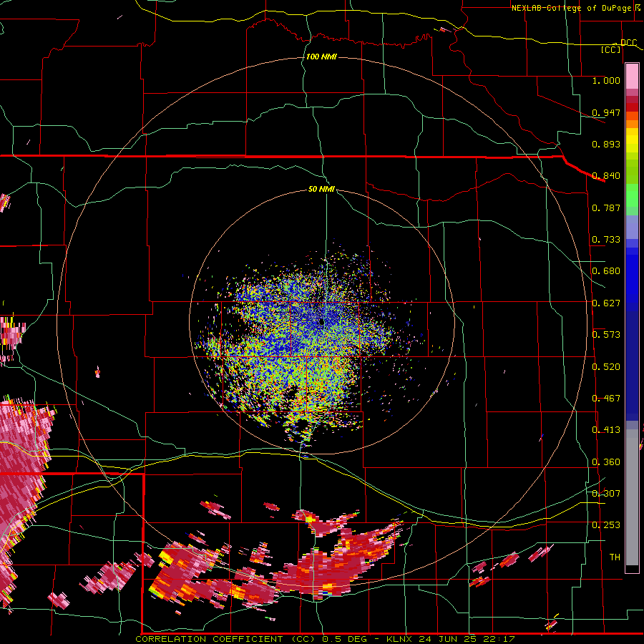This screenshot has width=644, height=644.
Task: Click the "[CC]" legend header label
Action: pos(611,49)
